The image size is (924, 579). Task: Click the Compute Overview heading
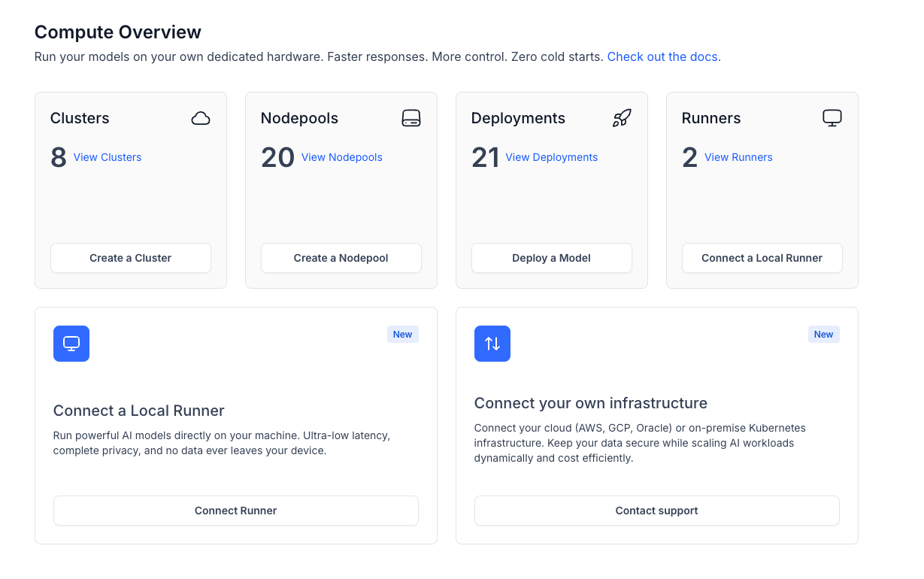[x=118, y=32]
